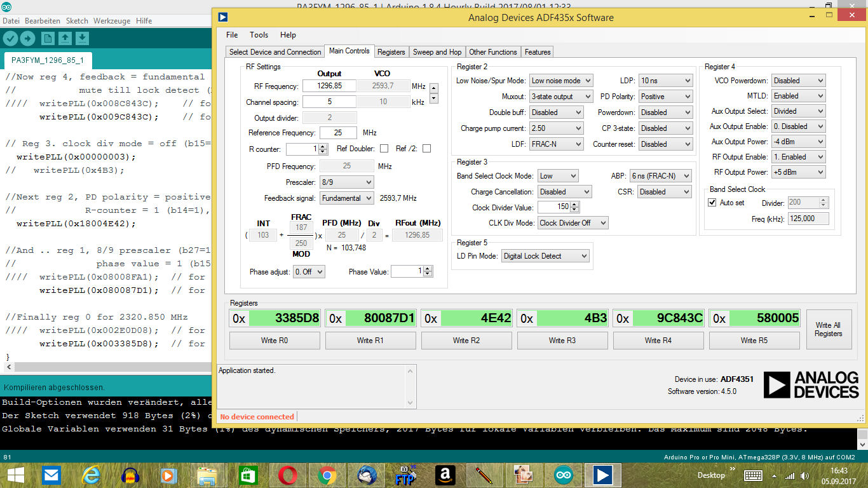Switch to the Features tab
Screen dimensions: 868x488
(538, 52)
